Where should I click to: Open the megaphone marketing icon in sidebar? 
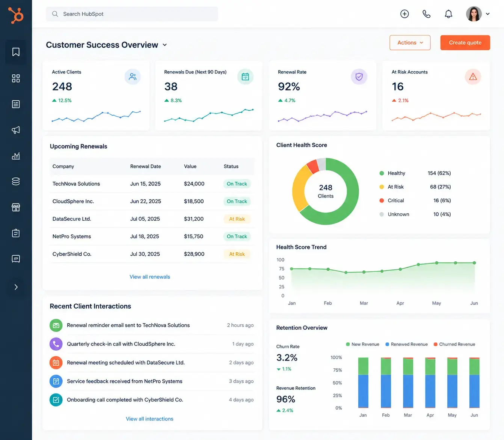16,130
